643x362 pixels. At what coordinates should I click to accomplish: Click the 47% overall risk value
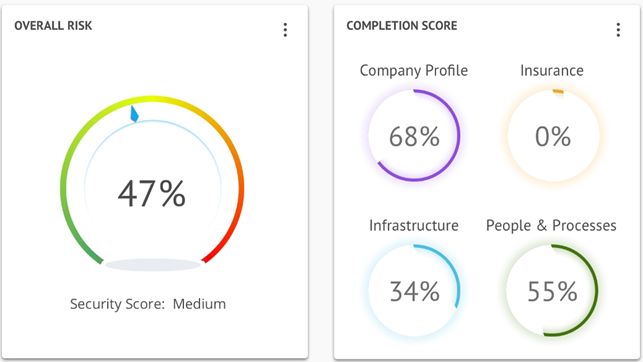click(152, 194)
